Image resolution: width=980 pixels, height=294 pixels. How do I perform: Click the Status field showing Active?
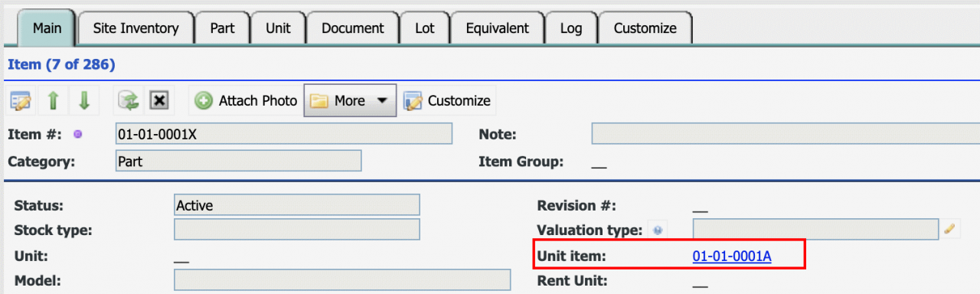point(297,205)
